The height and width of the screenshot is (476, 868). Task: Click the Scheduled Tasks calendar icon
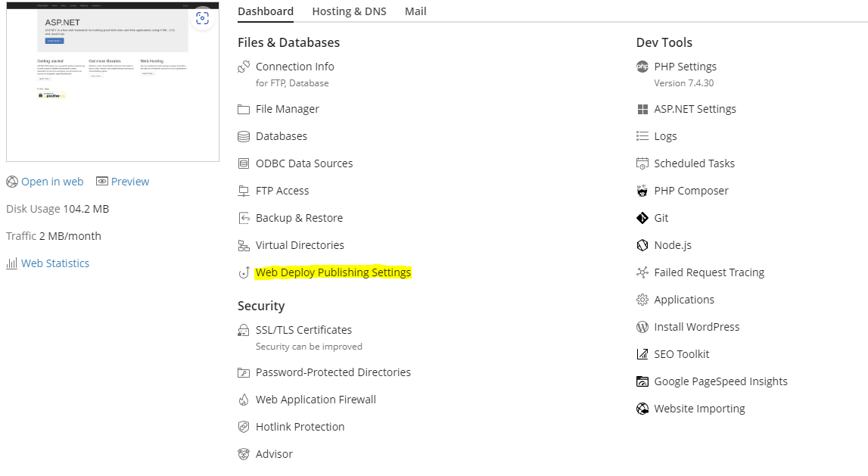click(x=642, y=163)
